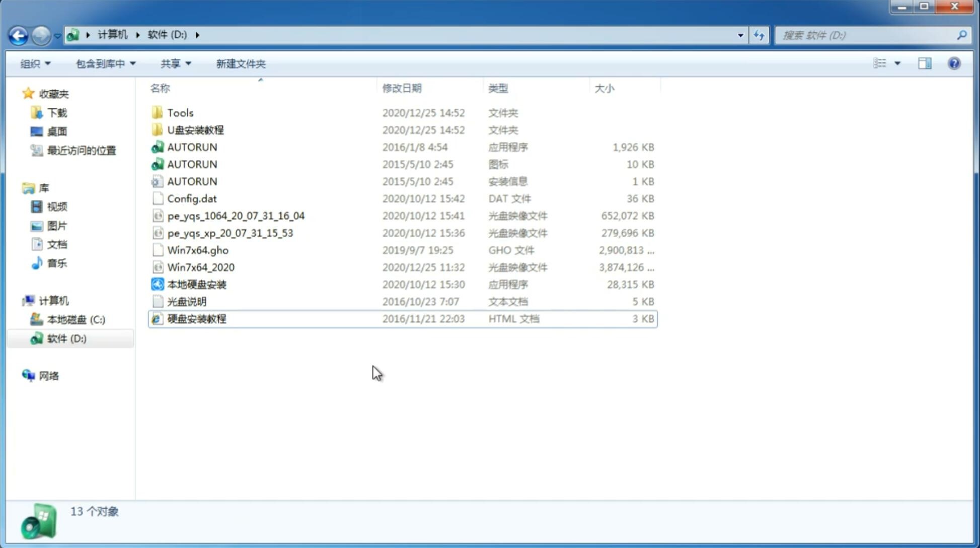
Task: Click 新建文件夹 button
Action: pyautogui.click(x=240, y=63)
